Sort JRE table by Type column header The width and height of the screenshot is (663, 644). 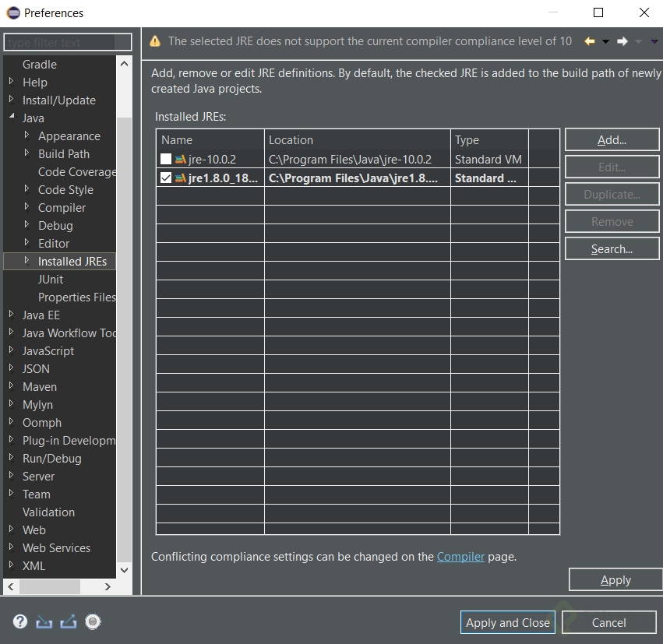[489, 140]
